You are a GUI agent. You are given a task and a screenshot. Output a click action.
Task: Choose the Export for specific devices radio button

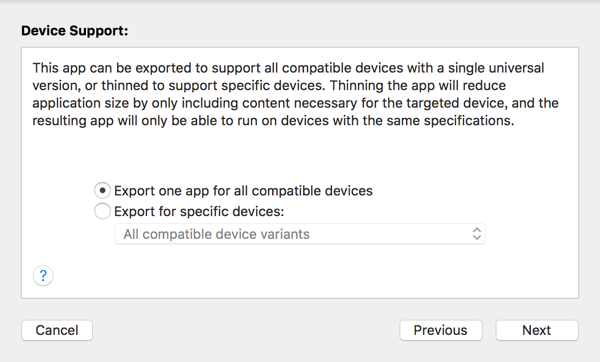[103, 211]
